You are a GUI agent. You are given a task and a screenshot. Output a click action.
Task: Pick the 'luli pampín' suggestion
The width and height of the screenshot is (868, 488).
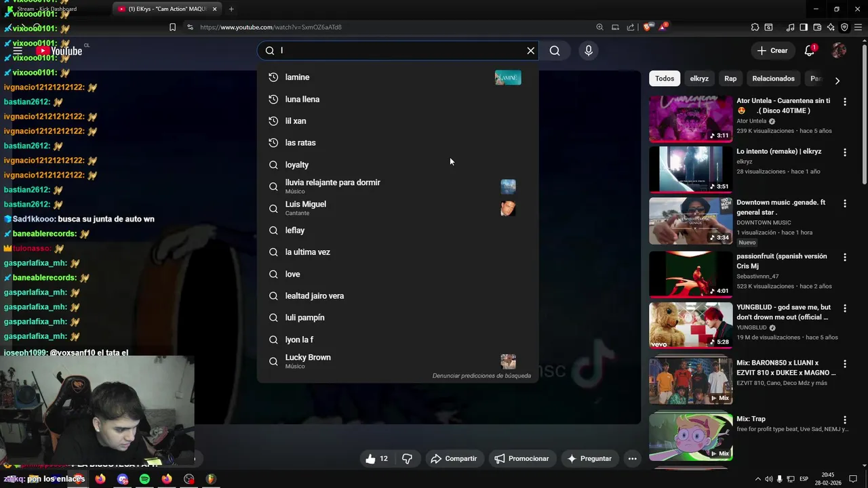pos(397,317)
